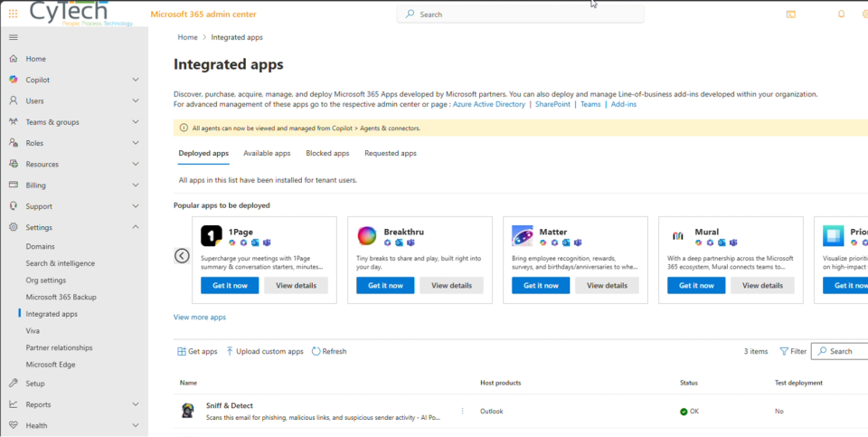Open Domains under Settings
Viewport: 868px width, 437px height.
pyautogui.click(x=41, y=246)
